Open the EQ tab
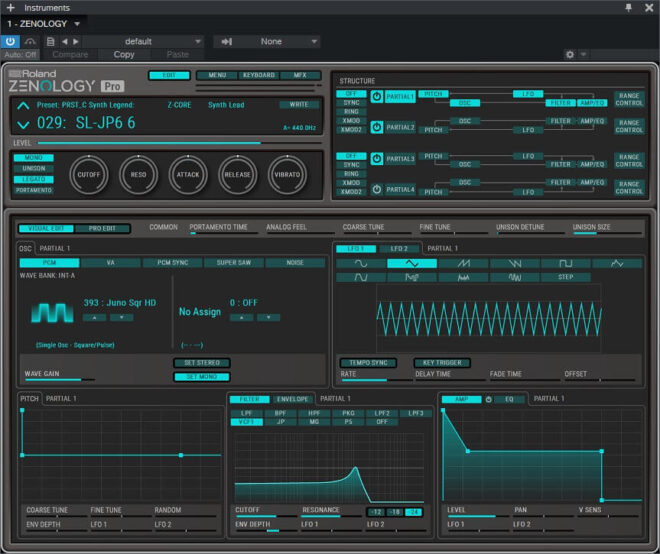Screen dimensions: 660x554 (x=509, y=399)
